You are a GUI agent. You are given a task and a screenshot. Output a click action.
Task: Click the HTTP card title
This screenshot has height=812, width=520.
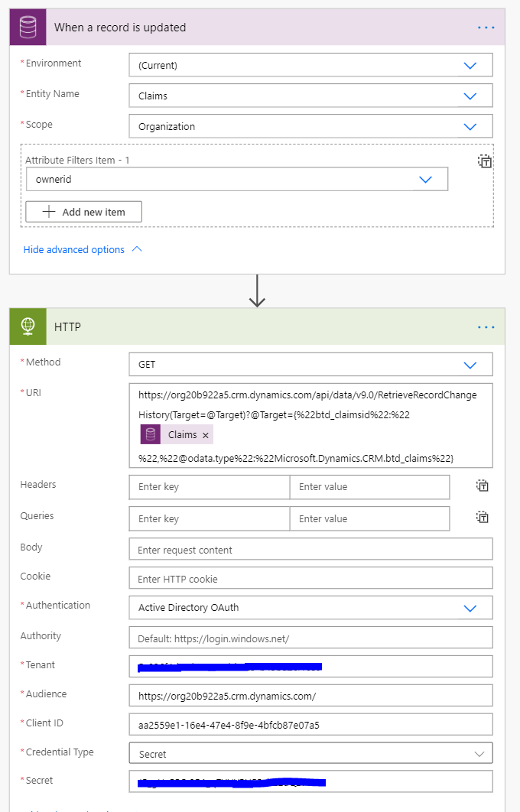(67, 327)
